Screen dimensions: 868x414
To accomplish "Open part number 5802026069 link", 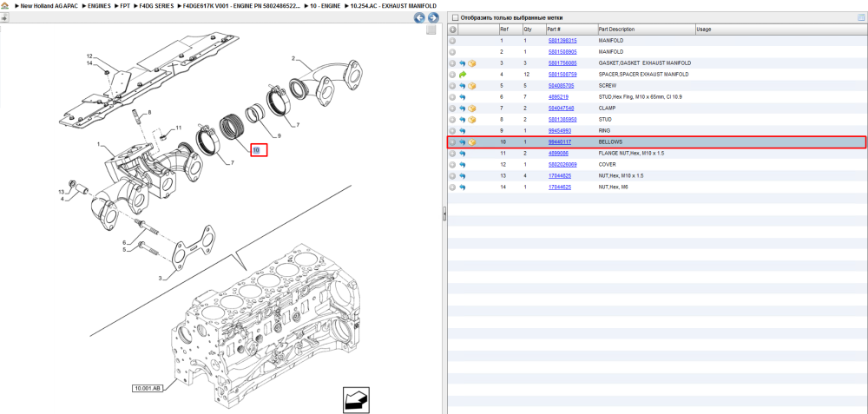I will tap(562, 164).
